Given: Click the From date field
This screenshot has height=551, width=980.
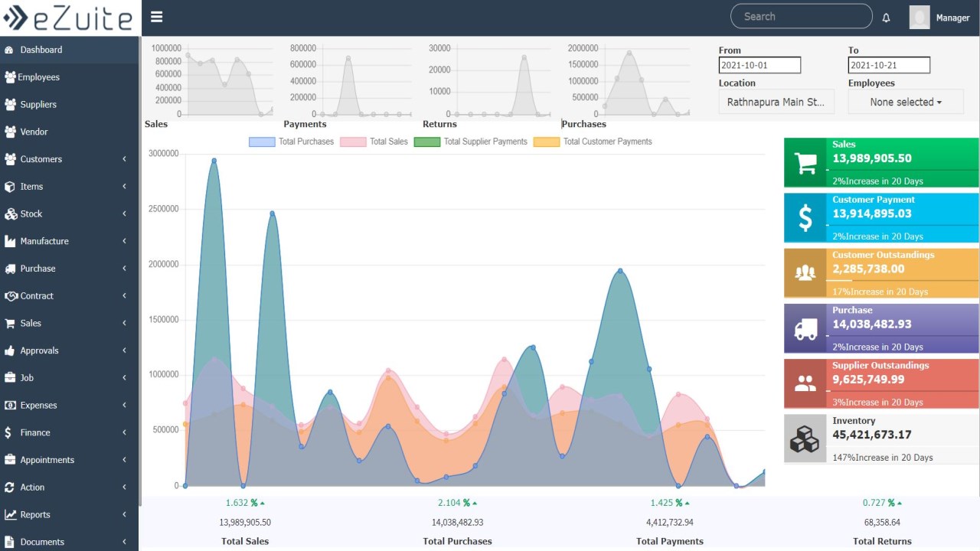Looking at the screenshot, I should point(759,65).
